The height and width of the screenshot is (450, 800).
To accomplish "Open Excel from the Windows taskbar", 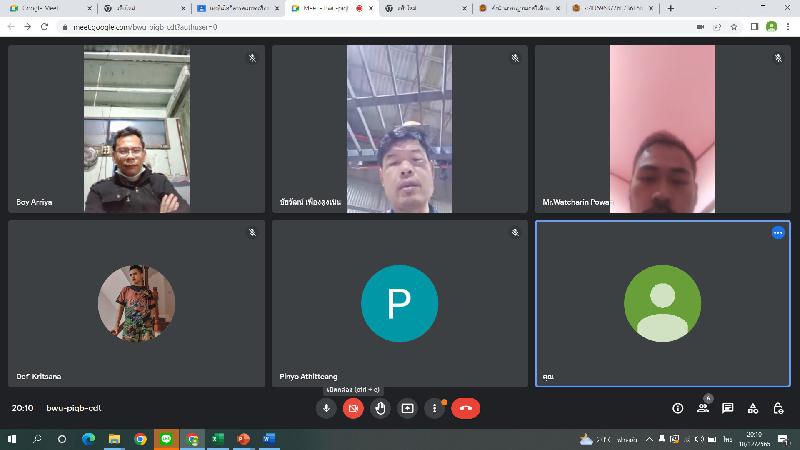I will pyautogui.click(x=217, y=439).
